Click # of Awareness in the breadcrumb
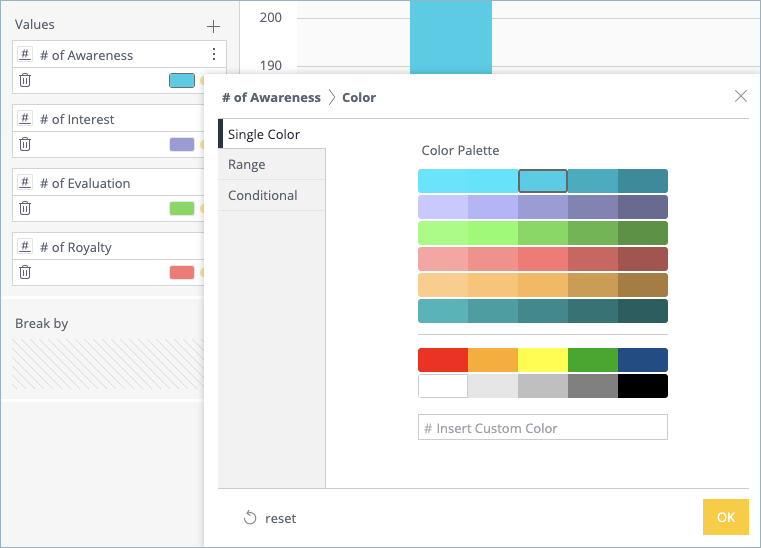Viewport: 761px width, 548px height. [x=271, y=97]
